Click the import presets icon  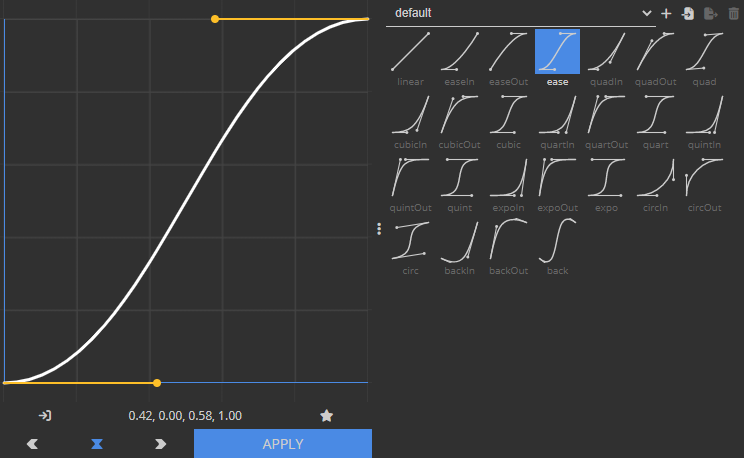(688, 14)
